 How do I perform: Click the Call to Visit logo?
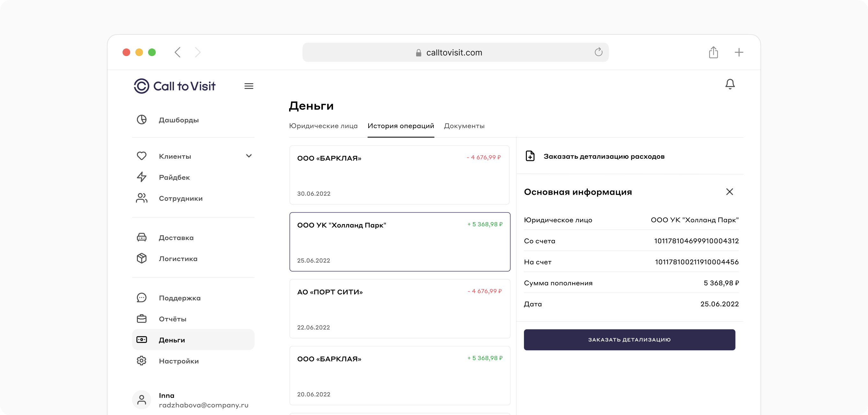pos(175,86)
